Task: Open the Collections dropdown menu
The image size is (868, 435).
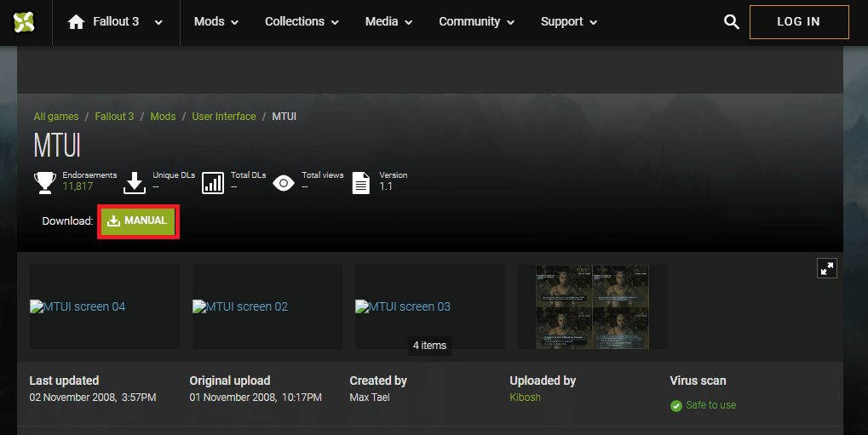Action: (x=302, y=21)
